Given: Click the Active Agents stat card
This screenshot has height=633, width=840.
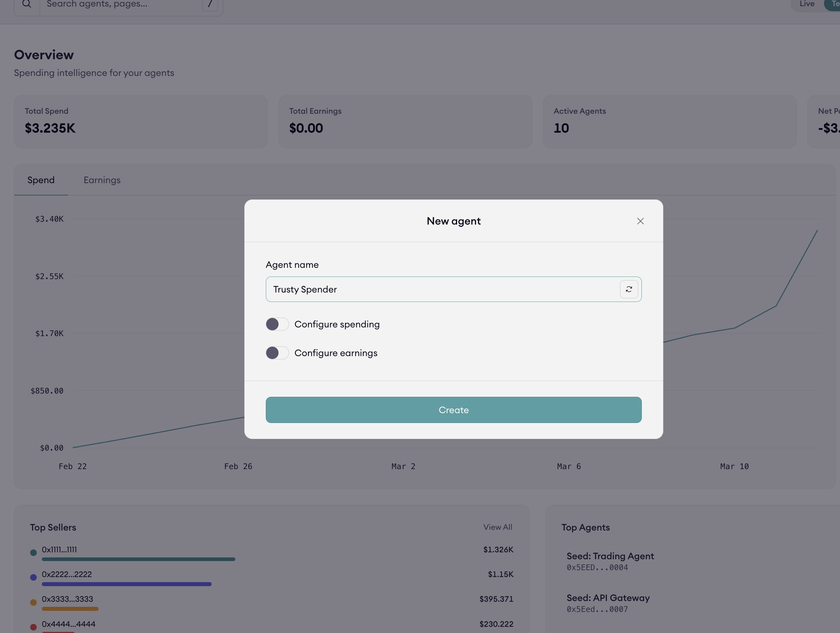Looking at the screenshot, I should [x=669, y=121].
